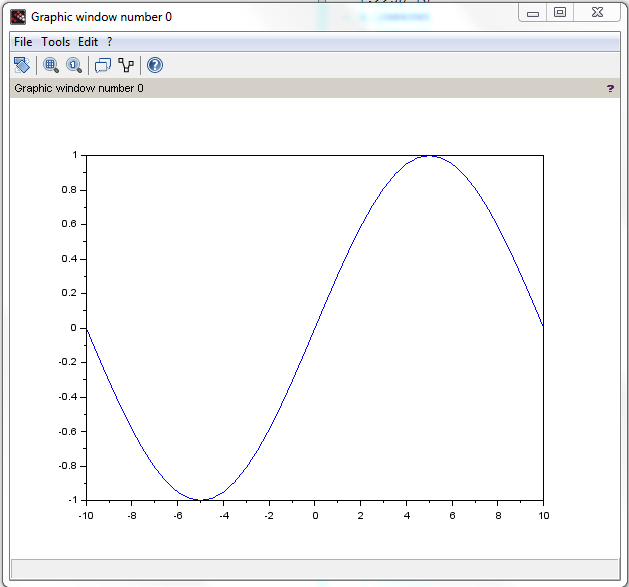Select the Rotate (2D/3D rotation) tool
The image size is (629, 587).
(x=22, y=65)
